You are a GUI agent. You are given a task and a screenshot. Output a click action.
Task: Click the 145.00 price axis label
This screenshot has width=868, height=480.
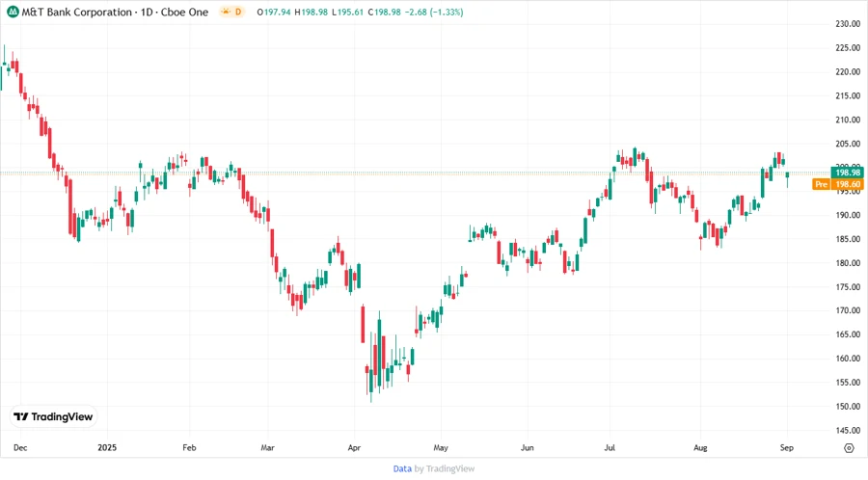click(848, 430)
